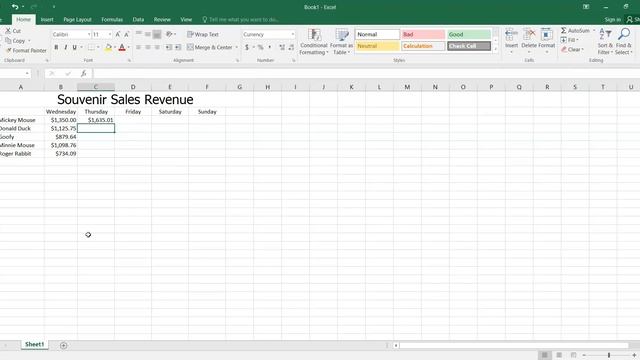Click the Delete cells icon
The width and height of the screenshot is (640, 360).
529,34
